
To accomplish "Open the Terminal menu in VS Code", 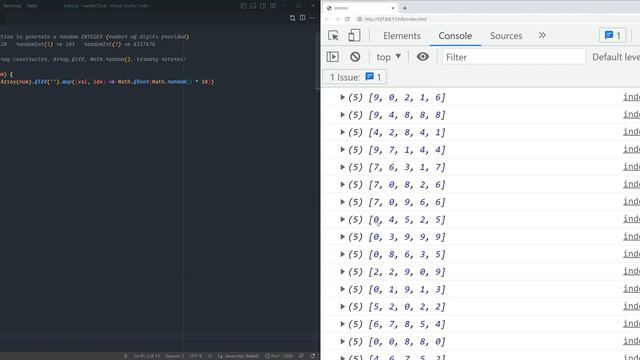I will coord(12,6).
